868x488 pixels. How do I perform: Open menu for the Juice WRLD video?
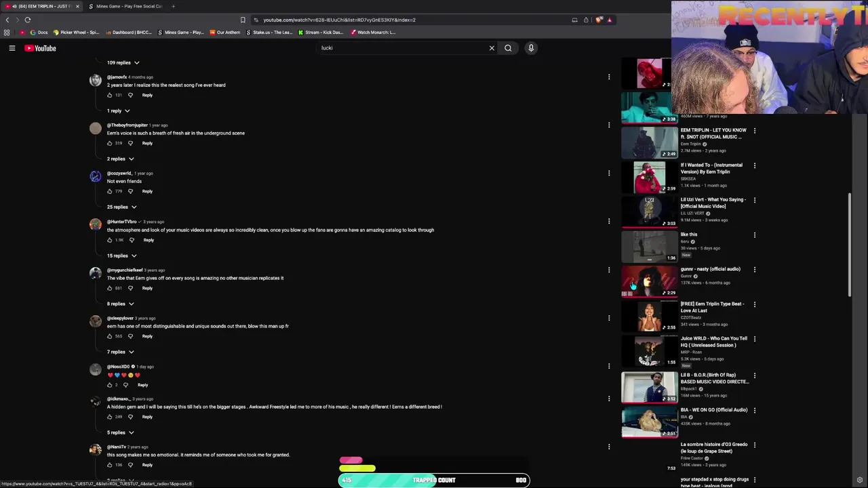755,339
